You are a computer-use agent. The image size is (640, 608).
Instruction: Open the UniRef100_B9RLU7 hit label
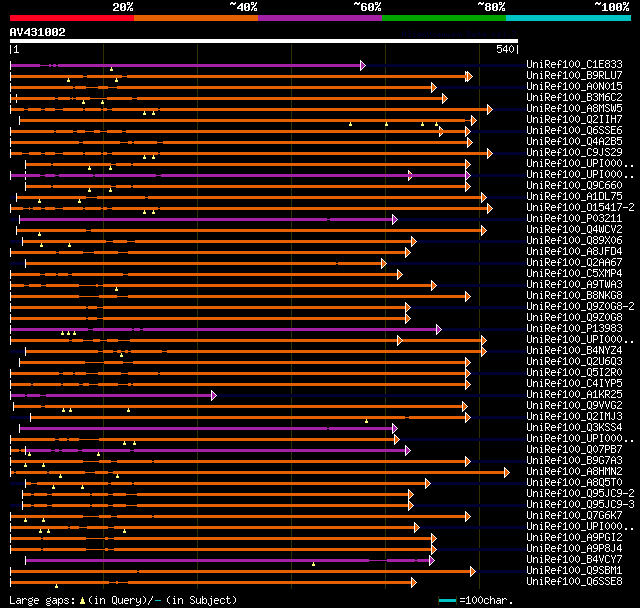574,75
